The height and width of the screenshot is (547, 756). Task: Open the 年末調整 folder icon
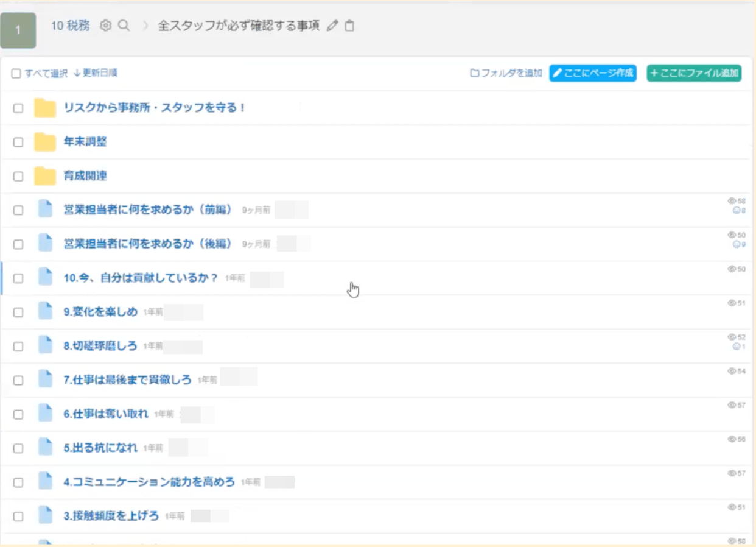[x=45, y=142]
